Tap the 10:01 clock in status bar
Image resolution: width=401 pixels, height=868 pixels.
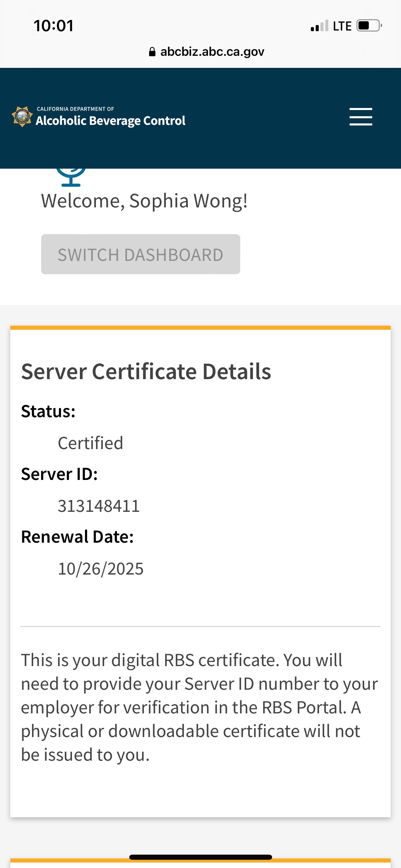[x=53, y=26]
